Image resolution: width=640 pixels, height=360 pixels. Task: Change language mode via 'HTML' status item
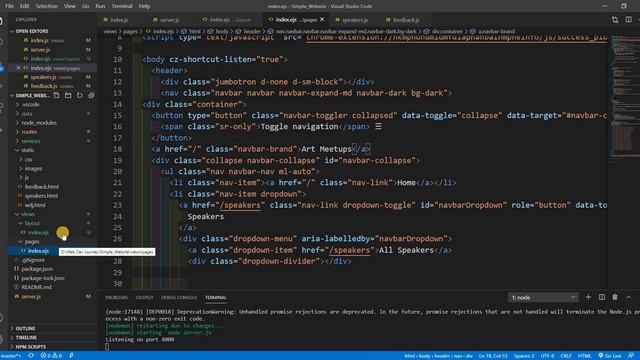tap(584, 356)
